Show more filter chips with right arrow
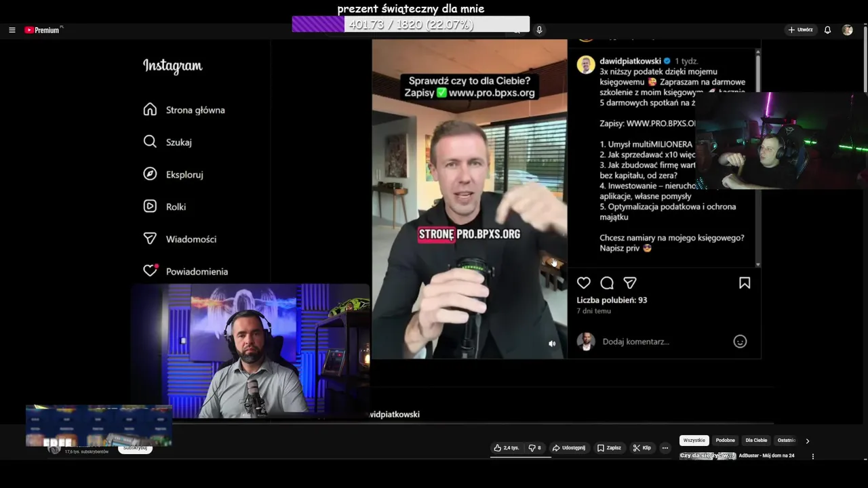This screenshot has width=868, height=488. pyautogui.click(x=807, y=441)
